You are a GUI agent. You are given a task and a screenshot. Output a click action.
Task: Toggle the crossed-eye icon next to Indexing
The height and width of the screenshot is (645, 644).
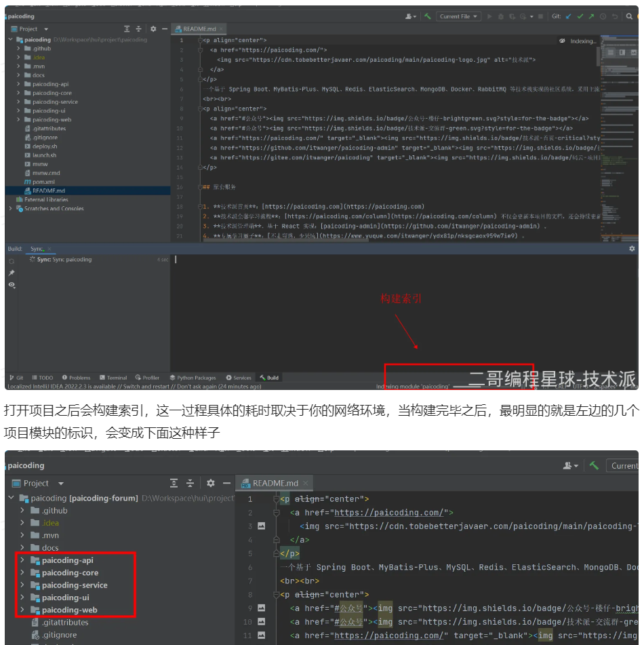pos(562,41)
